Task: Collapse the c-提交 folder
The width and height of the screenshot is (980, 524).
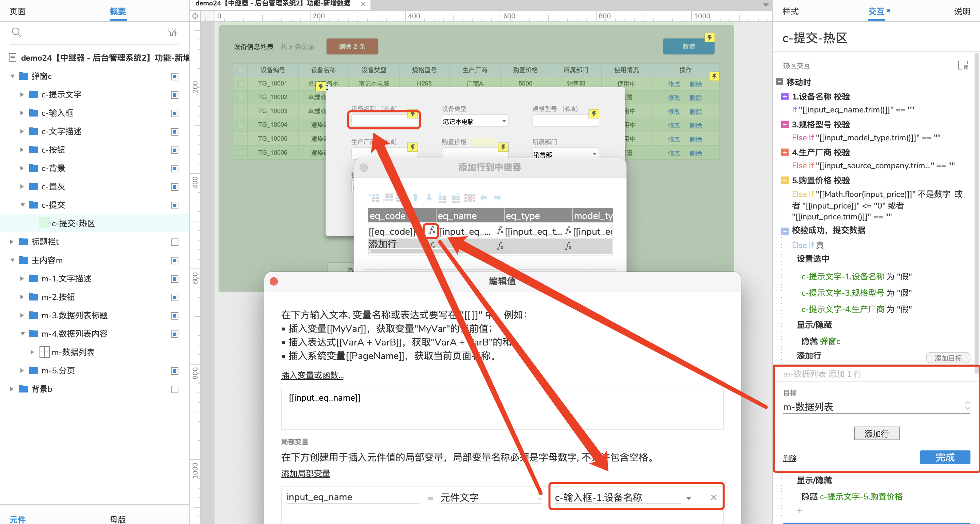Action: [x=22, y=205]
